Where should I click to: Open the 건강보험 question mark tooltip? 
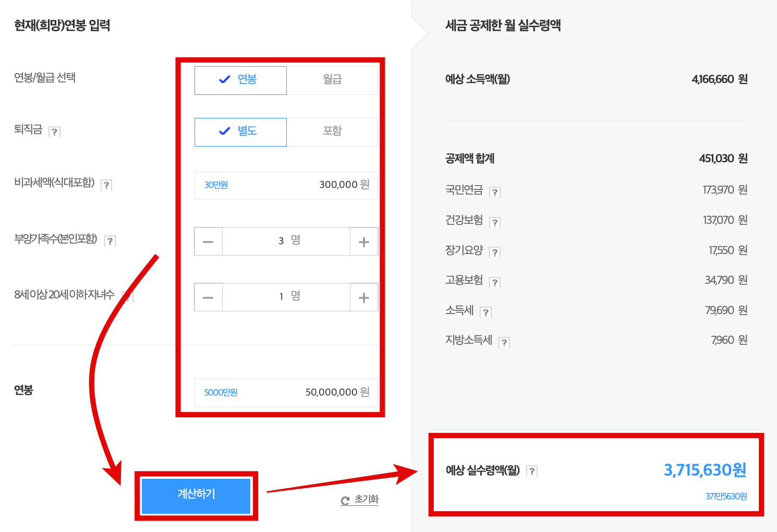[494, 222]
